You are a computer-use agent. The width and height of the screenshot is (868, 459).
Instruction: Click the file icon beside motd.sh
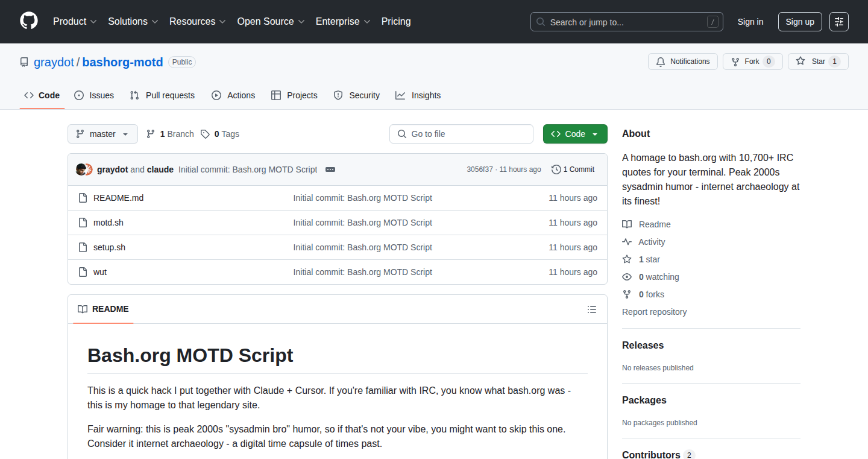click(83, 223)
